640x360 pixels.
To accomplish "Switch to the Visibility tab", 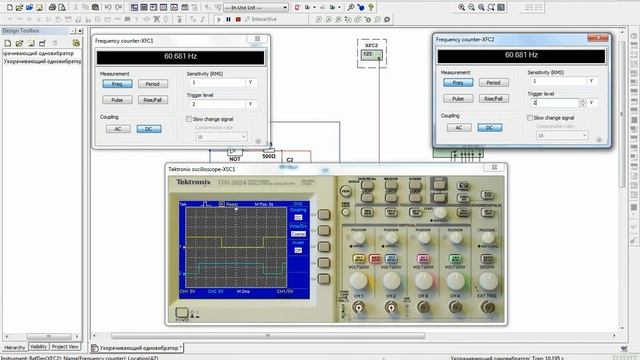I will (39, 347).
